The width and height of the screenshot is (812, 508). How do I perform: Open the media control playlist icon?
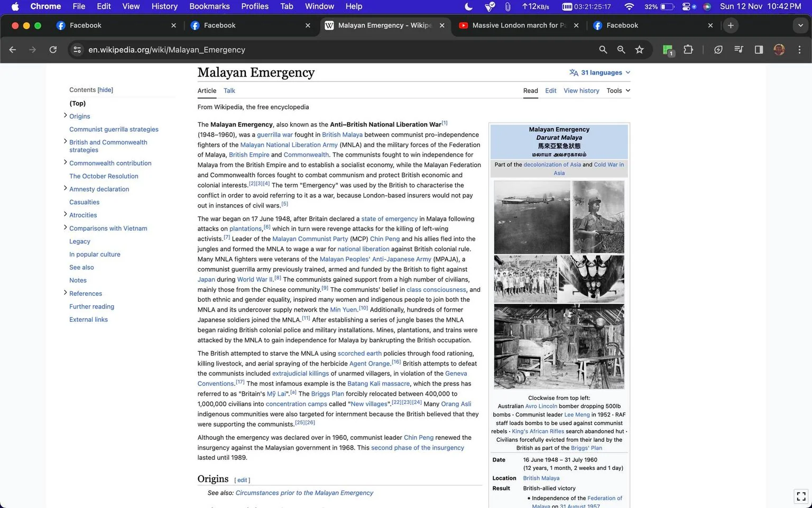click(x=739, y=50)
